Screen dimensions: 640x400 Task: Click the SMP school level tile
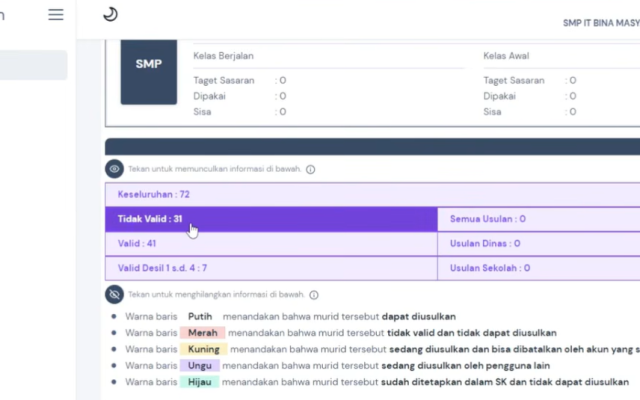tap(149, 72)
